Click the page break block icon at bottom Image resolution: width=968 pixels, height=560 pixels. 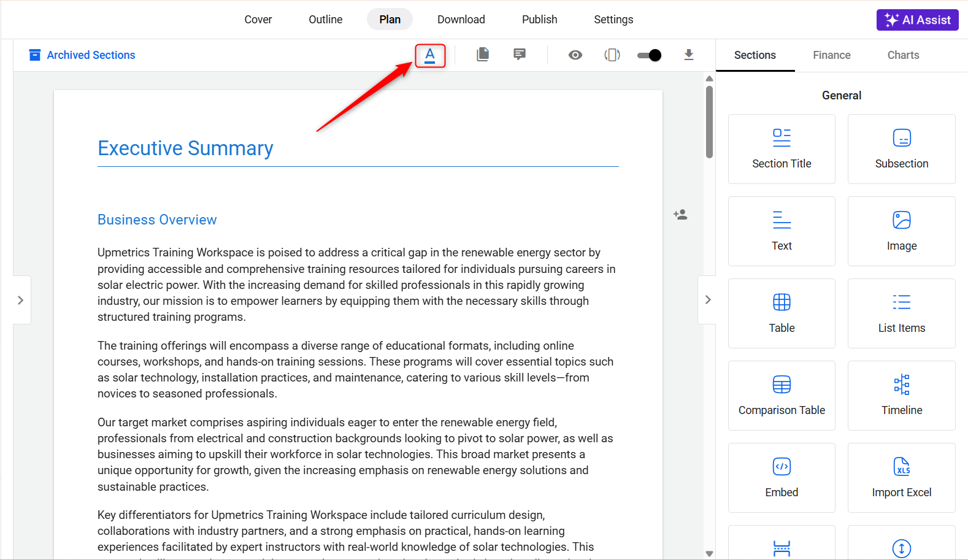click(782, 548)
